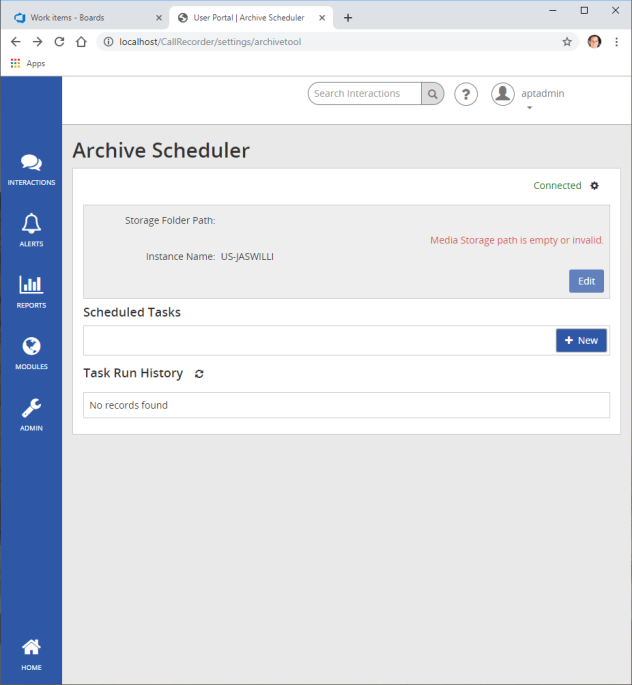The width and height of the screenshot is (632, 685).
Task: Open Modules globe icon
Action: pos(31,351)
